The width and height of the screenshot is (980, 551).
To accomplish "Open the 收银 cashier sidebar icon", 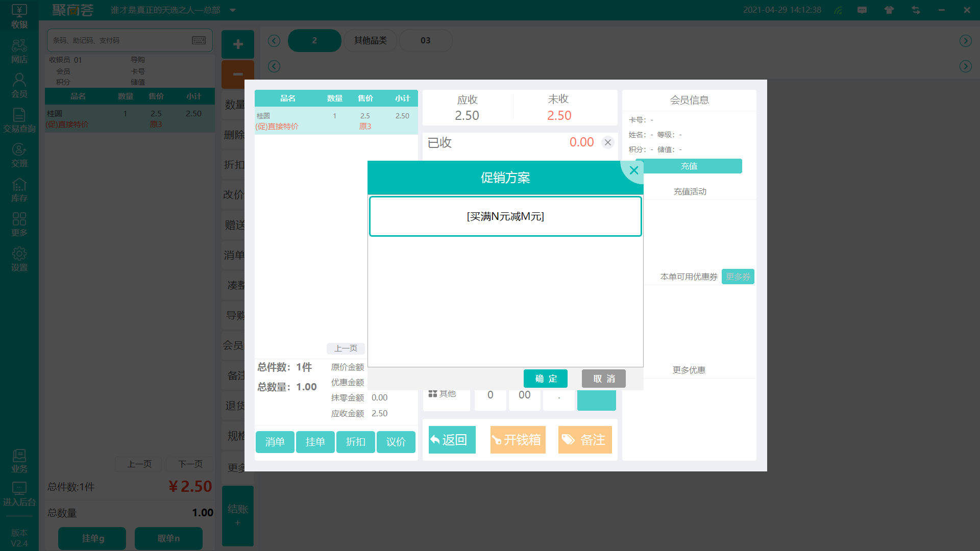I will [x=19, y=16].
